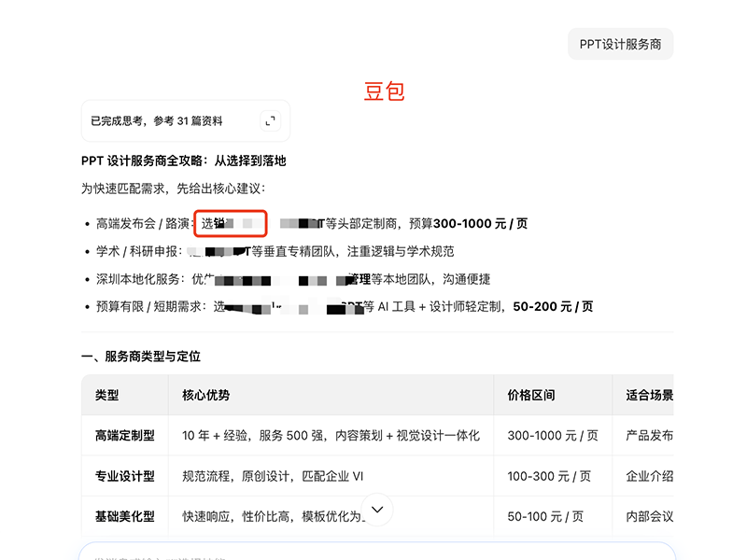The width and height of the screenshot is (747, 560).
Task: Click the expand icon in the thinking box
Action: click(270, 120)
